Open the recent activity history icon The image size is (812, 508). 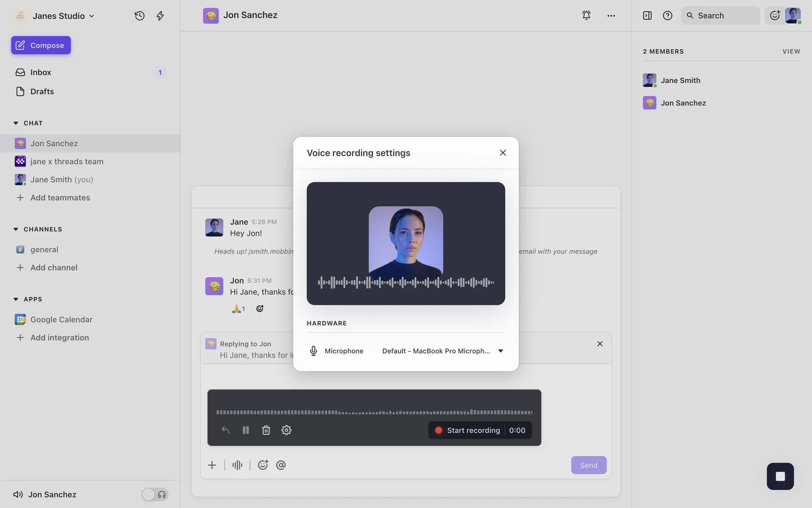140,16
